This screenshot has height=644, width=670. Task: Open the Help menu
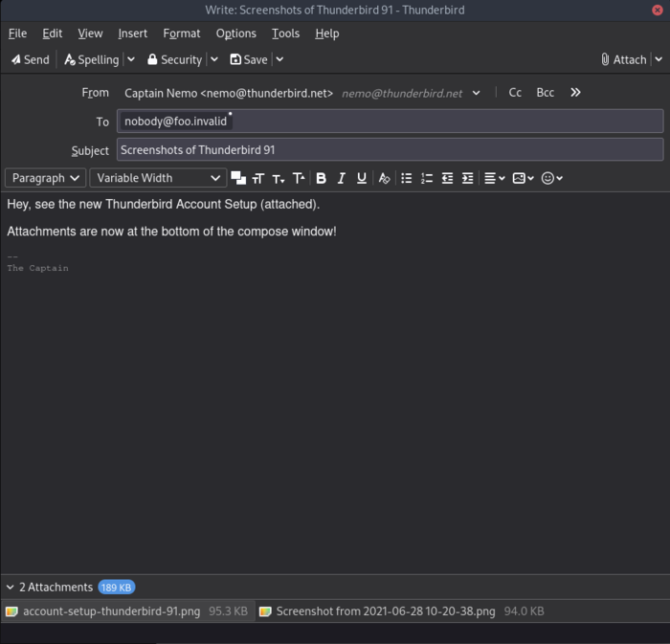click(327, 33)
